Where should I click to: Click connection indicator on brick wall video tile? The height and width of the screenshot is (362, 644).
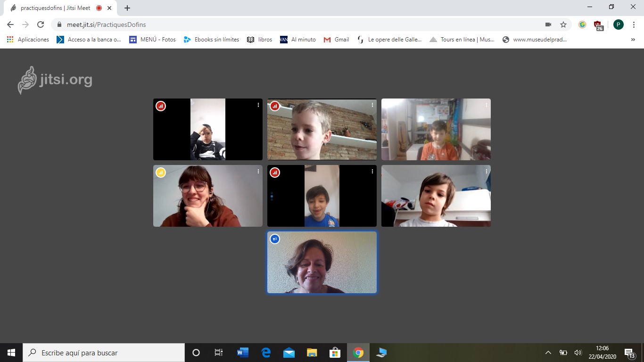coord(275,106)
